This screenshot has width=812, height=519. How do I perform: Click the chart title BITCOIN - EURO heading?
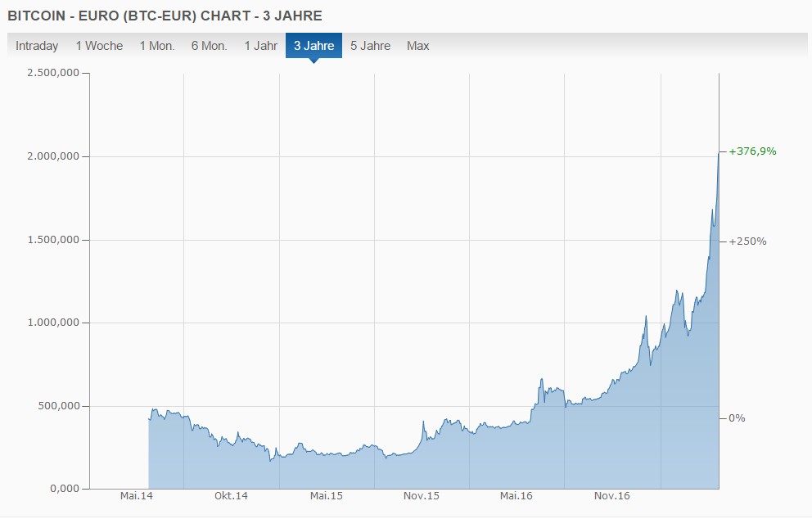[165, 16]
